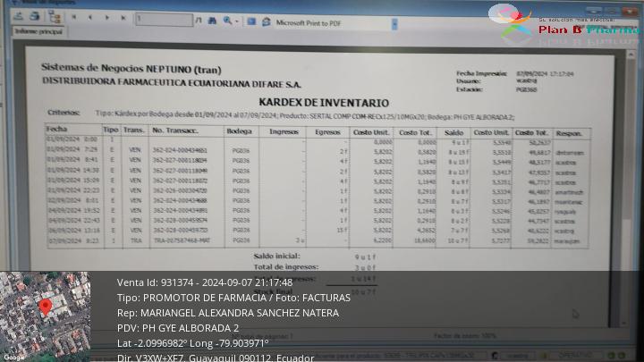Click the printer setup icon beside printer name
This screenshot has width=644, height=362.
(266, 21)
